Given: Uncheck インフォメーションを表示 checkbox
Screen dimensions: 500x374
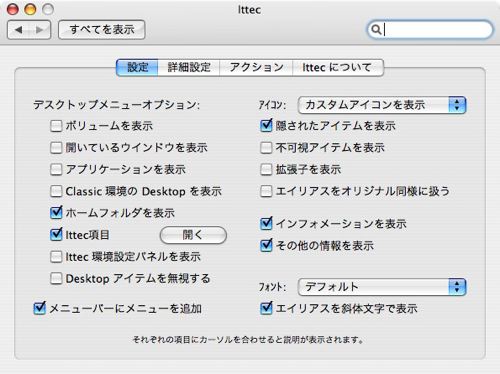Looking at the screenshot, I should 266,224.
